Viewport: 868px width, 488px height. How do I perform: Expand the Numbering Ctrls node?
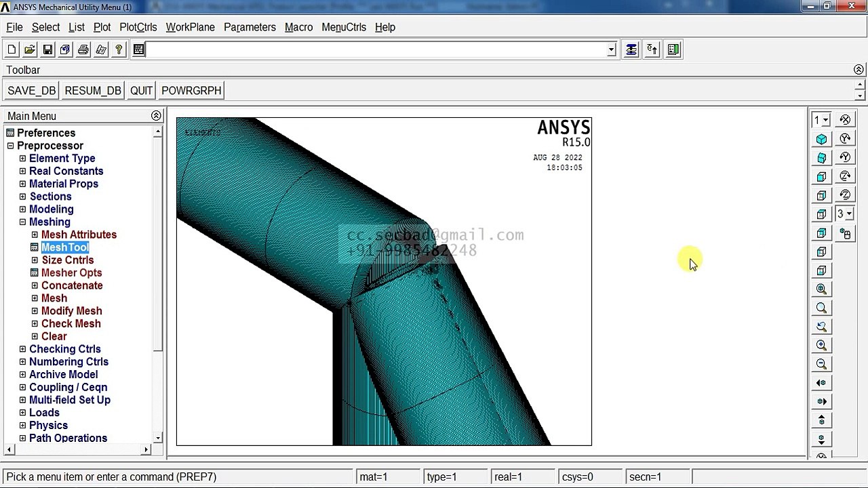click(22, 362)
